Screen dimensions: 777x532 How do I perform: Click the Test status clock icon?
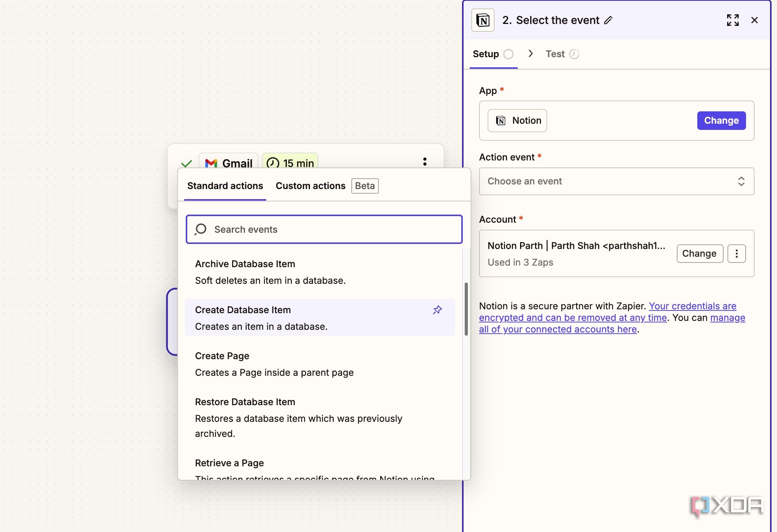click(x=574, y=54)
